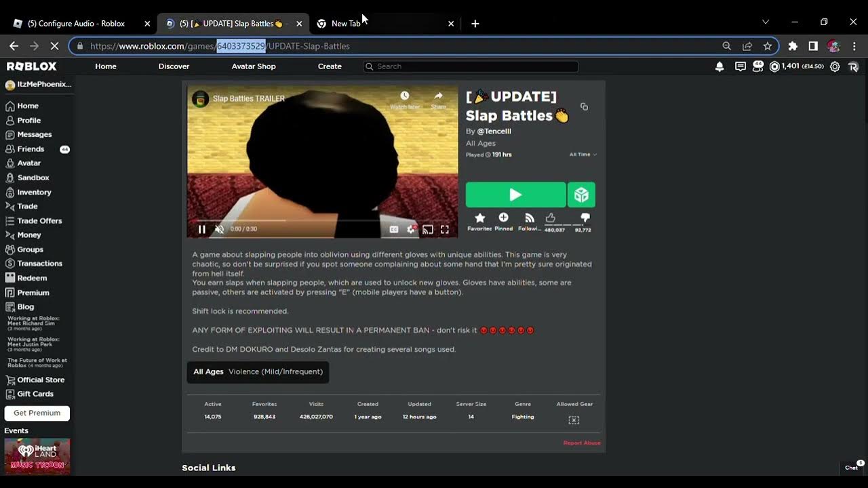Screen dimensions: 868x488
Task: Like the game with thumbs up
Action: tap(551, 218)
